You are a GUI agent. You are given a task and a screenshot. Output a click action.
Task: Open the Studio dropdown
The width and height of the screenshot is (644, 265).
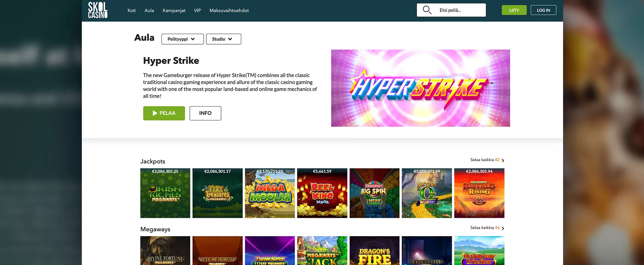(x=223, y=39)
